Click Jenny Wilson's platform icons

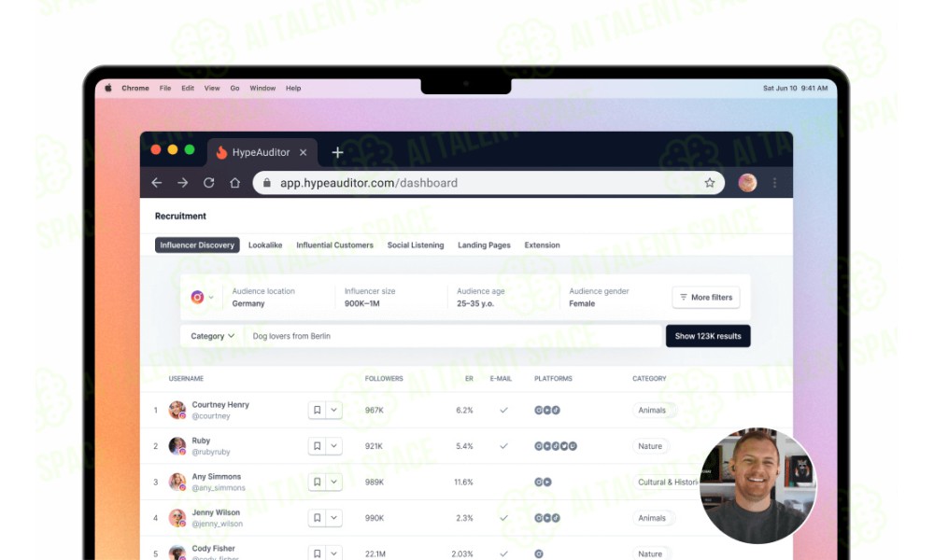pos(546,518)
